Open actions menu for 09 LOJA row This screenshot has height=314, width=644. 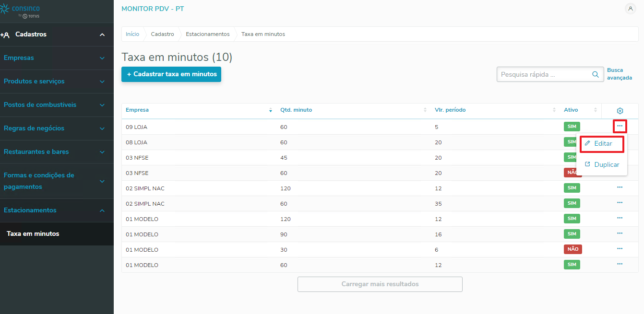point(620,126)
